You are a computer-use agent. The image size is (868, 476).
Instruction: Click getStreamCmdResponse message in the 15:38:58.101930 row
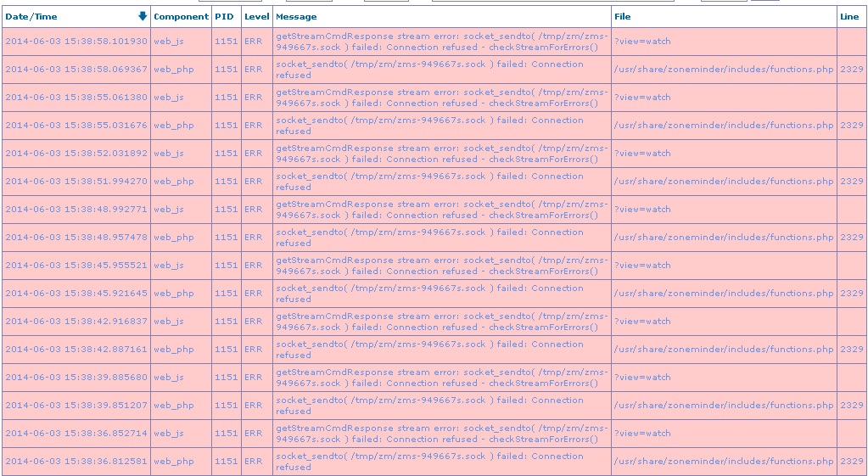[442, 41]
